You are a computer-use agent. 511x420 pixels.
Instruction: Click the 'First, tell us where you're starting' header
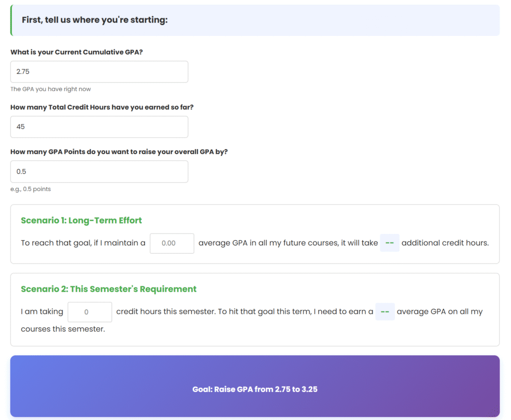95,20
